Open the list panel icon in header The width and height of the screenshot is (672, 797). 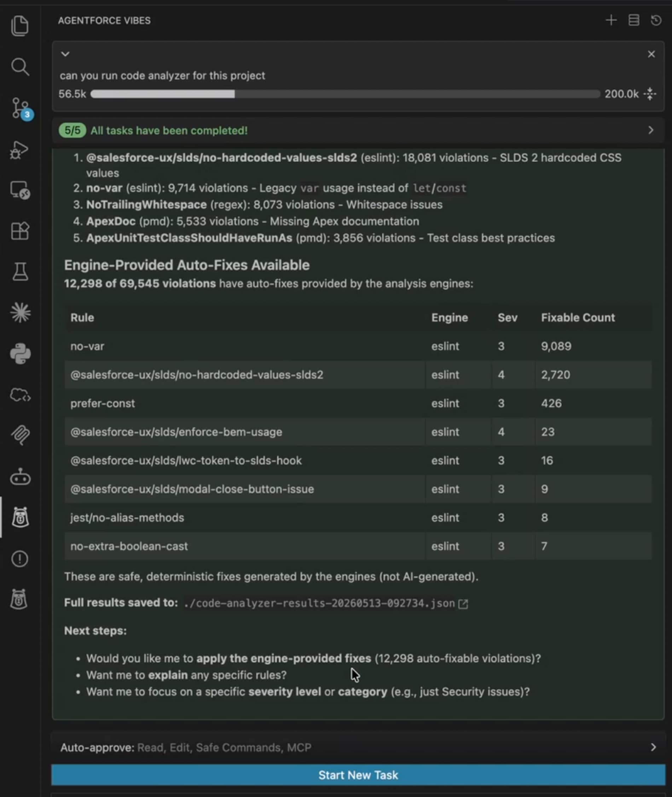click(634, 20)
